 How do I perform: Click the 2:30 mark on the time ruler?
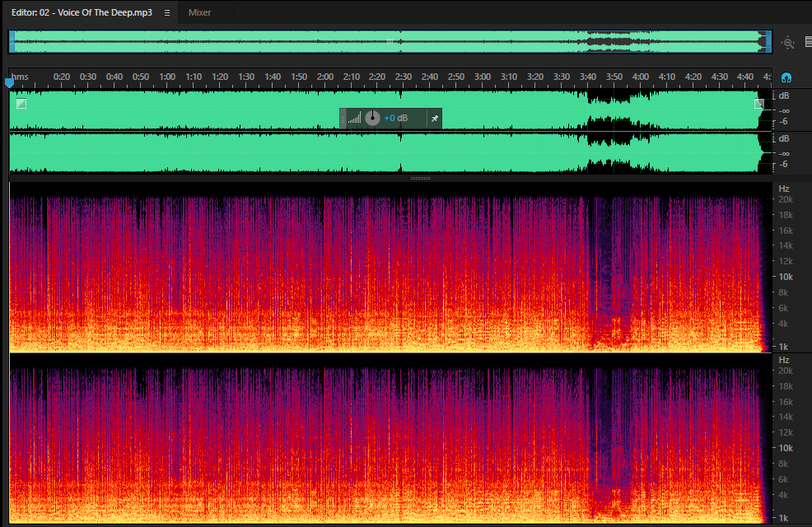(404, 77)
